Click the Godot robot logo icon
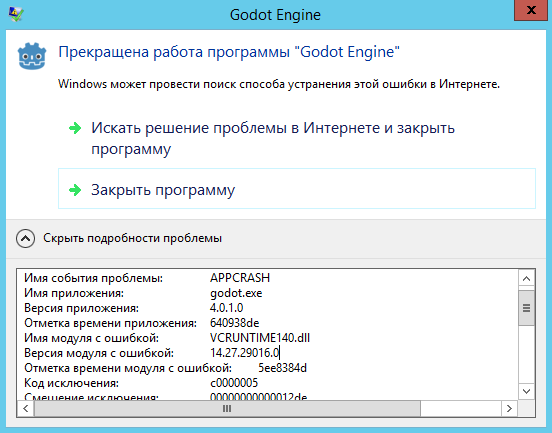This screenshot has width=552, height=433. [x=32, y=56]
